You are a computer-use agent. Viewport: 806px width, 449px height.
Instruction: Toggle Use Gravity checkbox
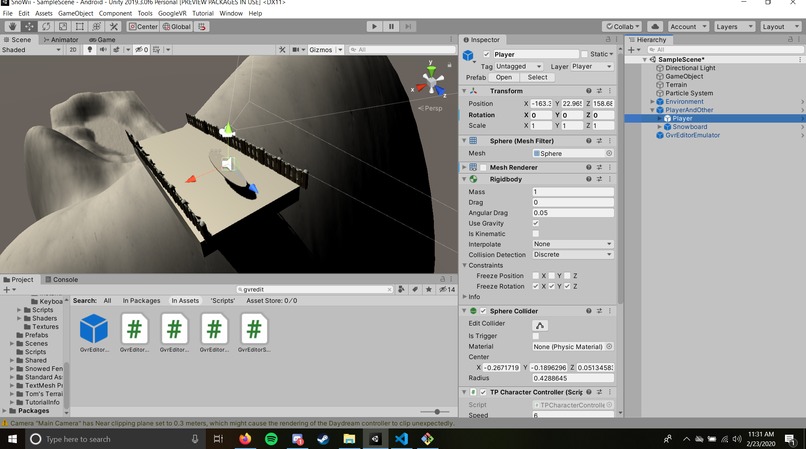(536, 223)
